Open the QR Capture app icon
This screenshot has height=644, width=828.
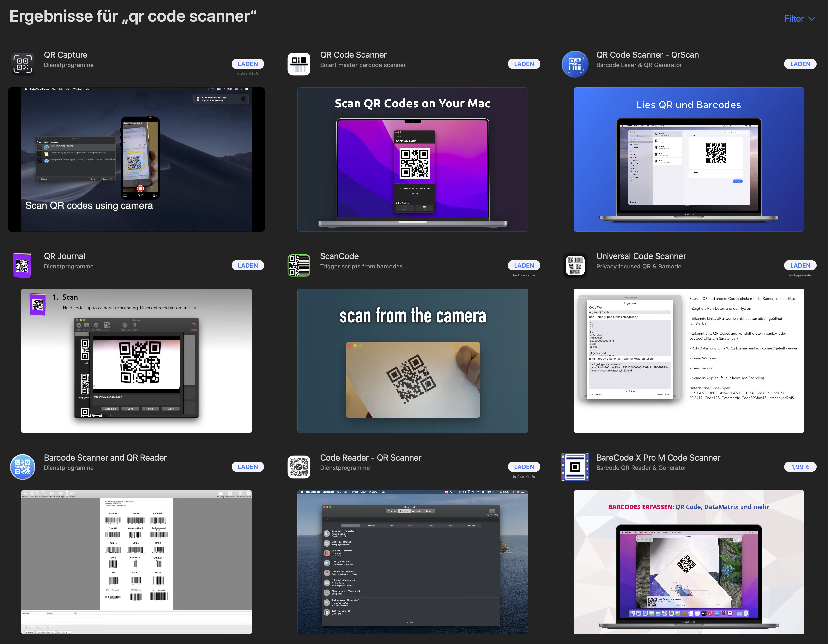pyautogui.click(x=22, y=64)
